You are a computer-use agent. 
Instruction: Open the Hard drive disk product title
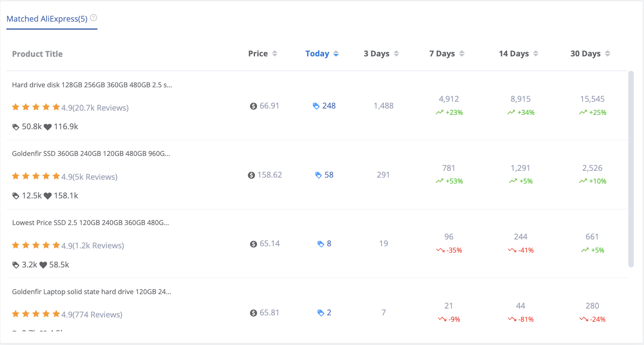[x=92, y=85]
